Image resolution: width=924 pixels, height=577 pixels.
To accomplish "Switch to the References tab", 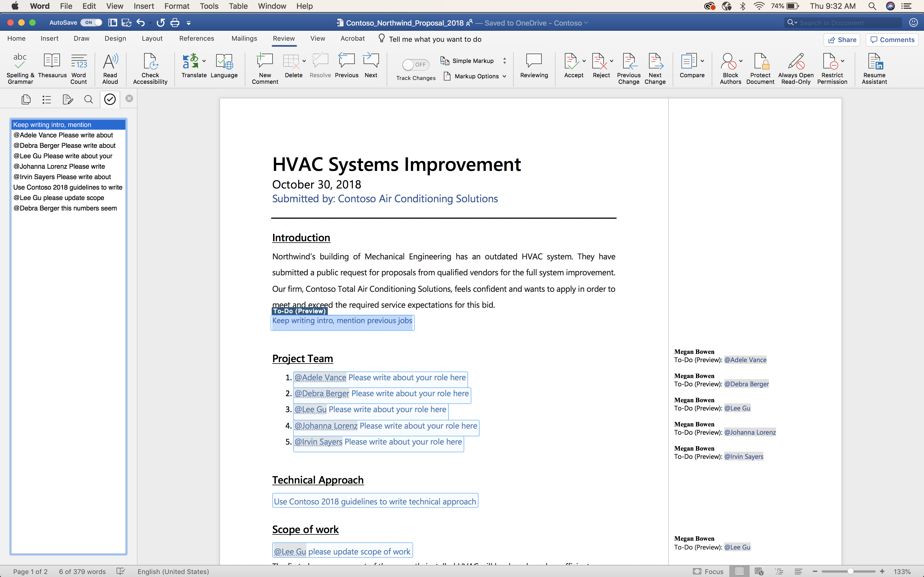I will pyautogui.click(x=196, y=38).
